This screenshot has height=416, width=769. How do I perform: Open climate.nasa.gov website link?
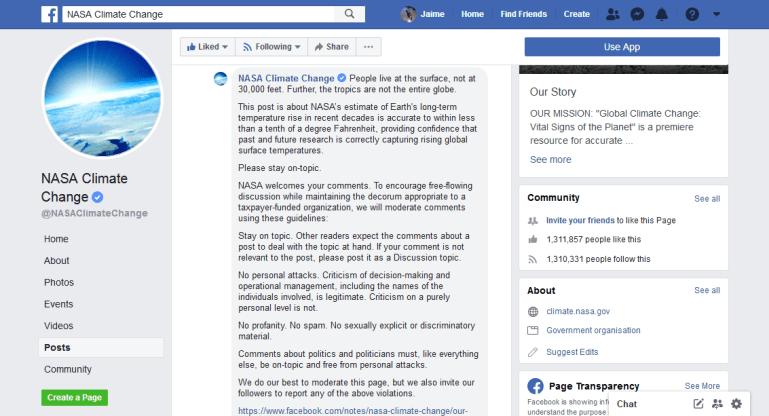pyautogui.click(x=578, y=311)
